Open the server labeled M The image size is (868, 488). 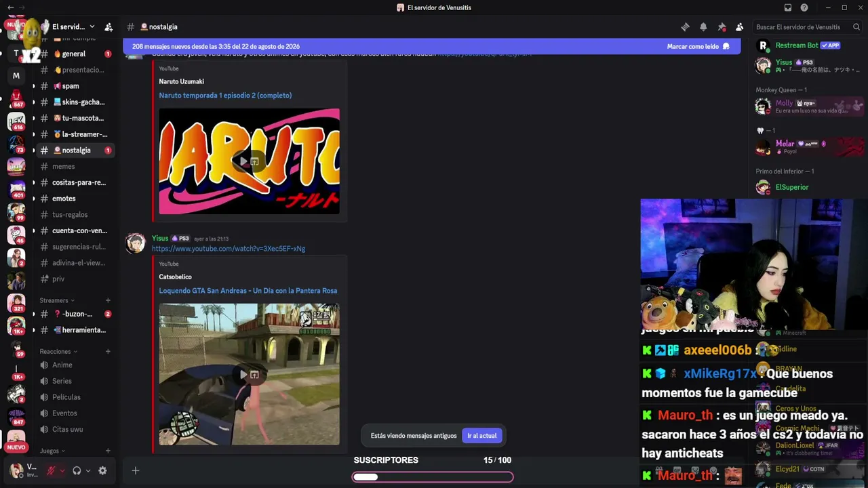click(x=16, y=76)
